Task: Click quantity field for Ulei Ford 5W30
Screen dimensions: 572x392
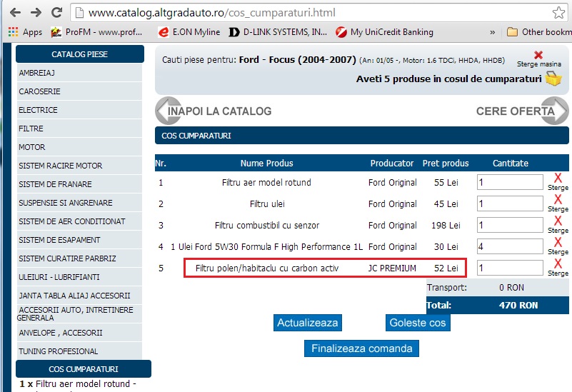Action: [510, 246]
